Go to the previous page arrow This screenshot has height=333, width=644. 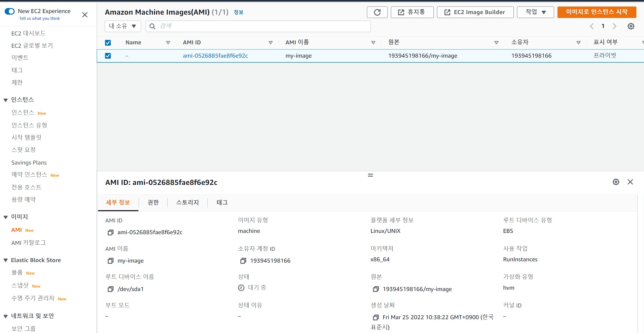click(x=592, y=26)
